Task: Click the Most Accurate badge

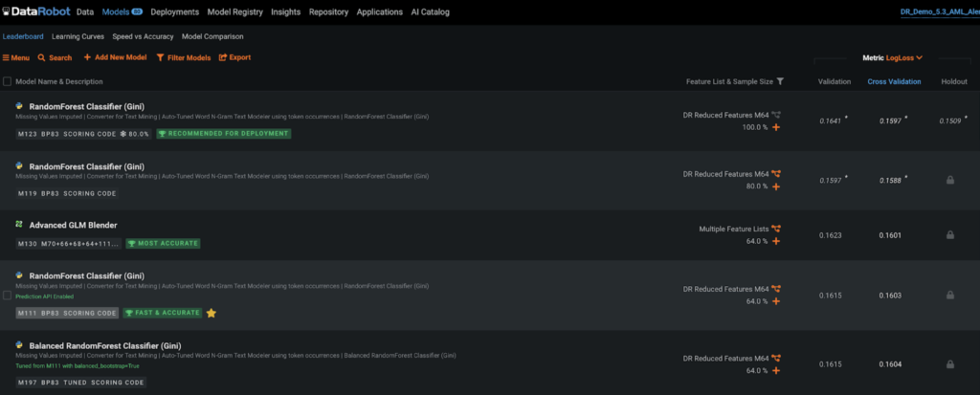Action: tap(163, 243)
